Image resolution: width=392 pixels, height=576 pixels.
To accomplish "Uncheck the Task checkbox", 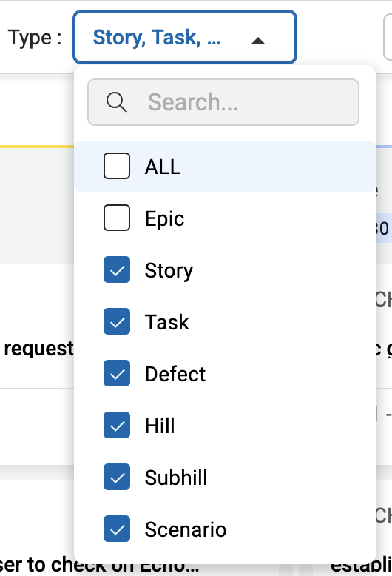I will pos(117,321).
